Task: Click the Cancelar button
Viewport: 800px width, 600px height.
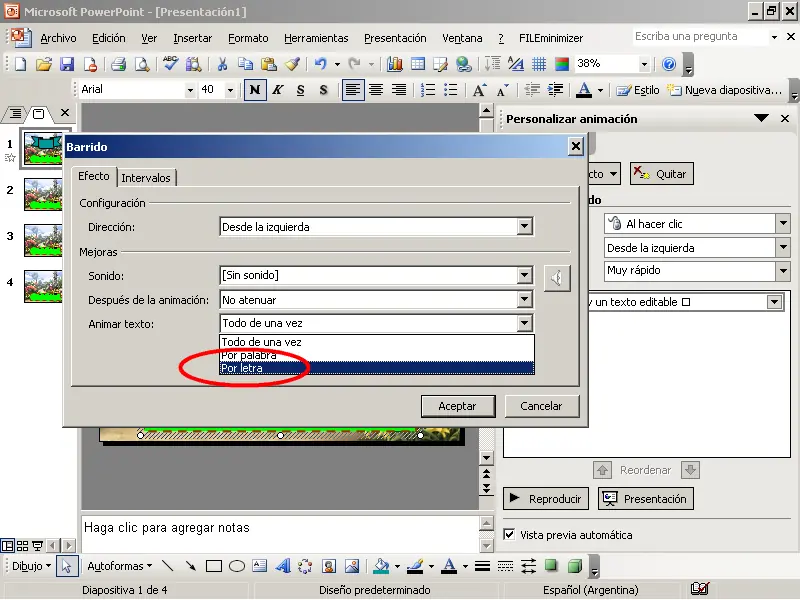Action: click(541, 406)
